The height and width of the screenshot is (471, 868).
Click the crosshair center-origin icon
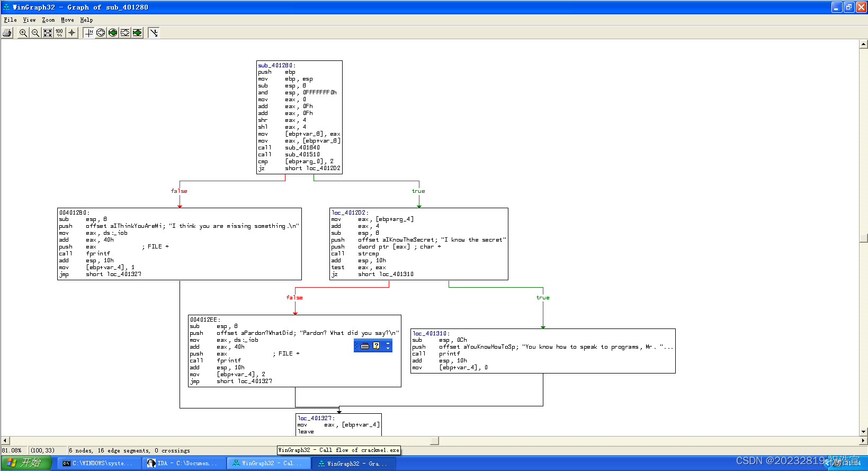pos(72,33)
